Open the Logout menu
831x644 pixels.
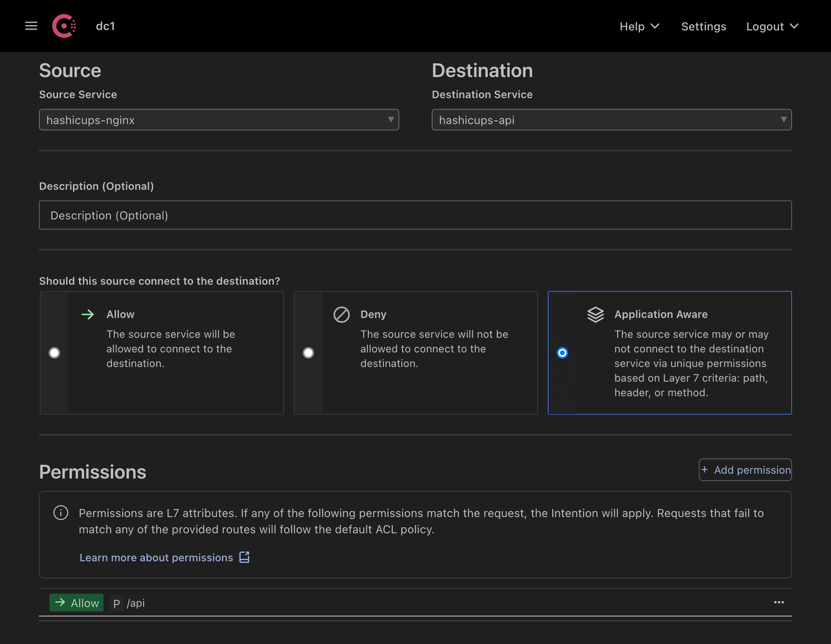(772, 26)
